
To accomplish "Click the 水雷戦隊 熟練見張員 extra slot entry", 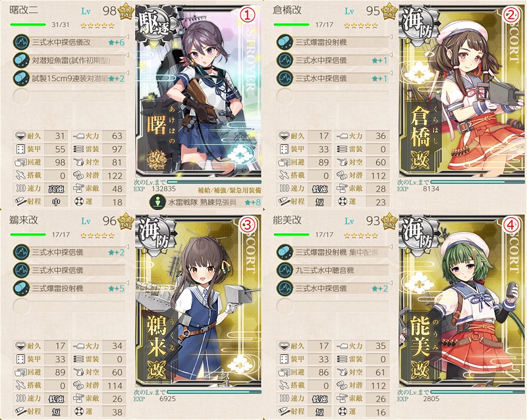I will point(206,202).
